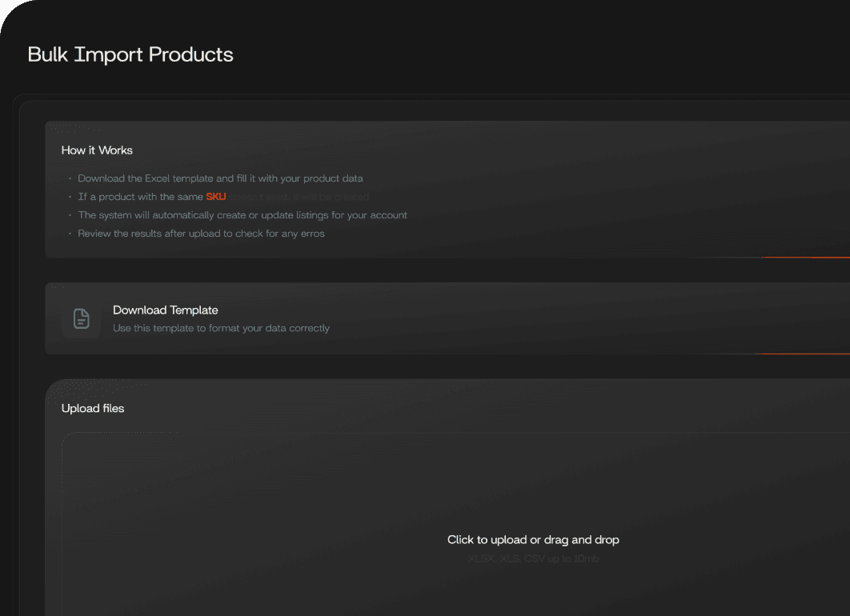
Task: Select the 'Bulk Import Products' page title
Action: (130, 54)
